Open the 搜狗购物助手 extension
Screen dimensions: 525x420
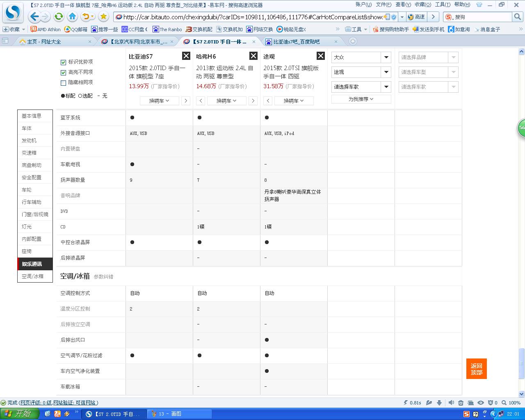coord(391,30)
